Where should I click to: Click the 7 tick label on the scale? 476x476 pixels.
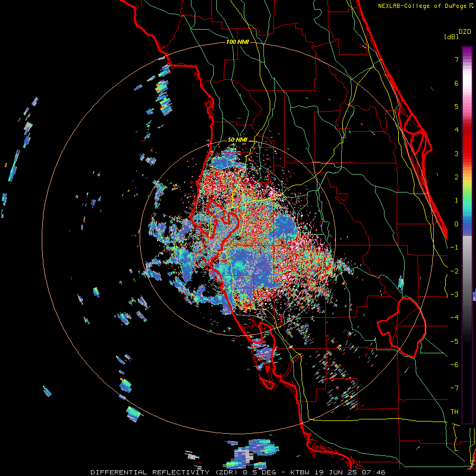[x=456, y=59]
